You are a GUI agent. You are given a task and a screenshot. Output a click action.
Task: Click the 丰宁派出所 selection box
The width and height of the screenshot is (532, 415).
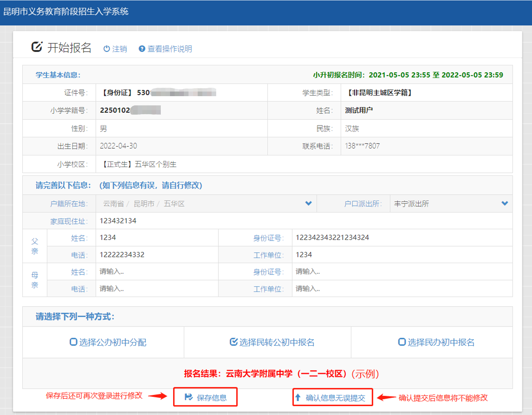pyautogui.click(x=446, y=203)
